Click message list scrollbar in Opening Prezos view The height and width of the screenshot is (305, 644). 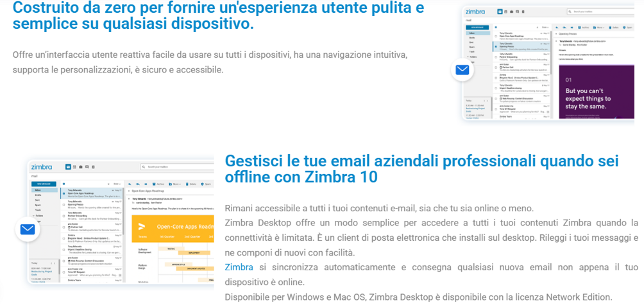pyautogui.click(x=551, y=52)
